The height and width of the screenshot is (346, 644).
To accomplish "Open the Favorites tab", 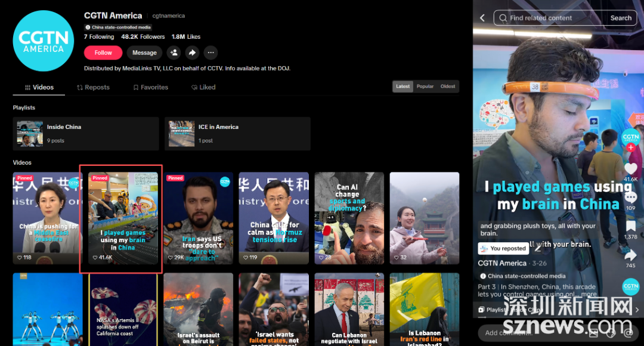I will [151, 87].
